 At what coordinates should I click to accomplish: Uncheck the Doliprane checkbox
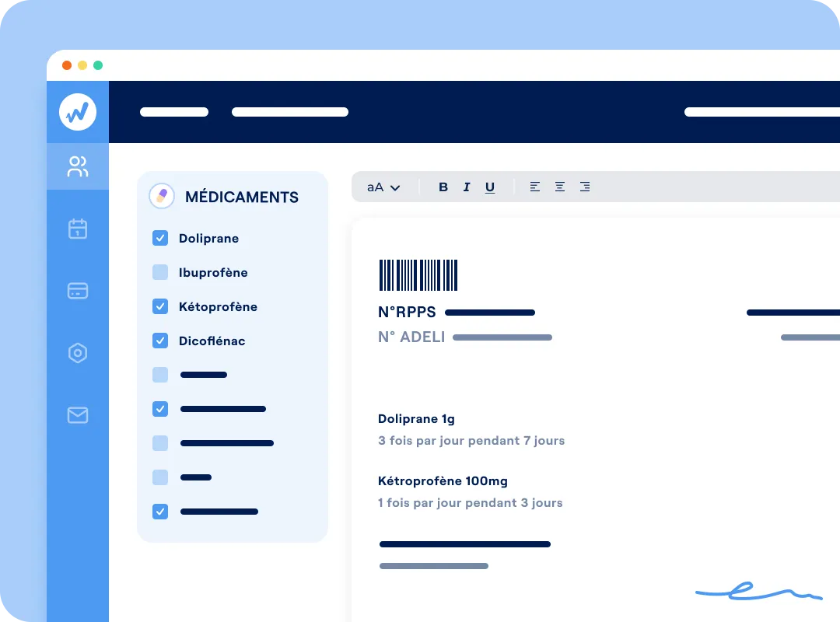click(160, 238)
